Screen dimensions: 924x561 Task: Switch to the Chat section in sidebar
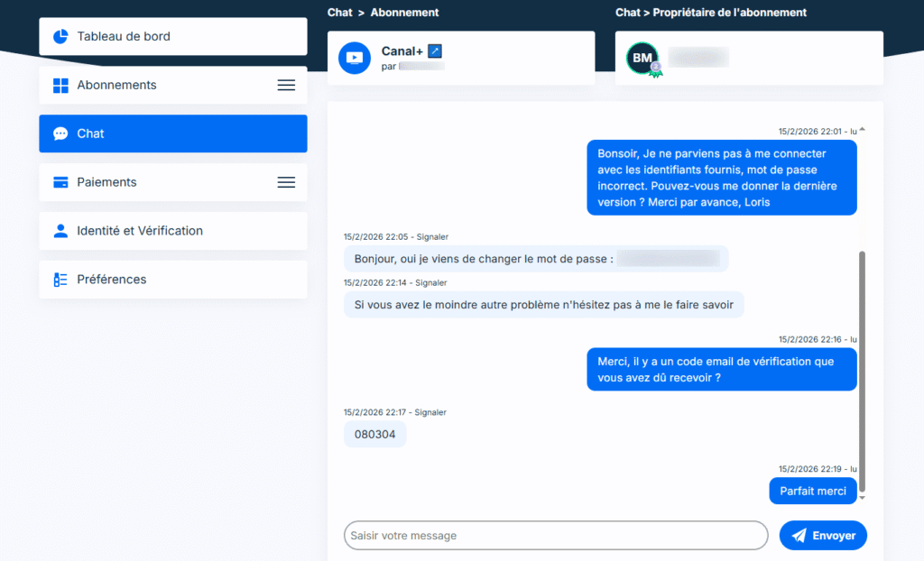point(93,133)
